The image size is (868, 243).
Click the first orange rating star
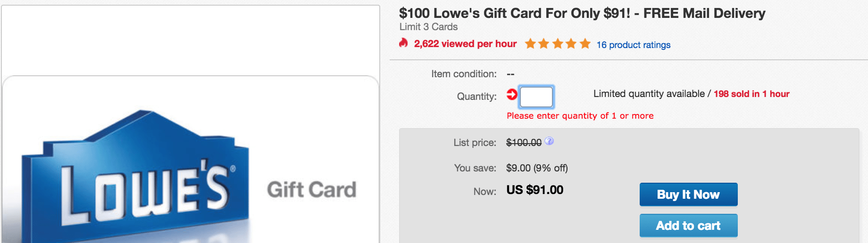click(530, 44)
